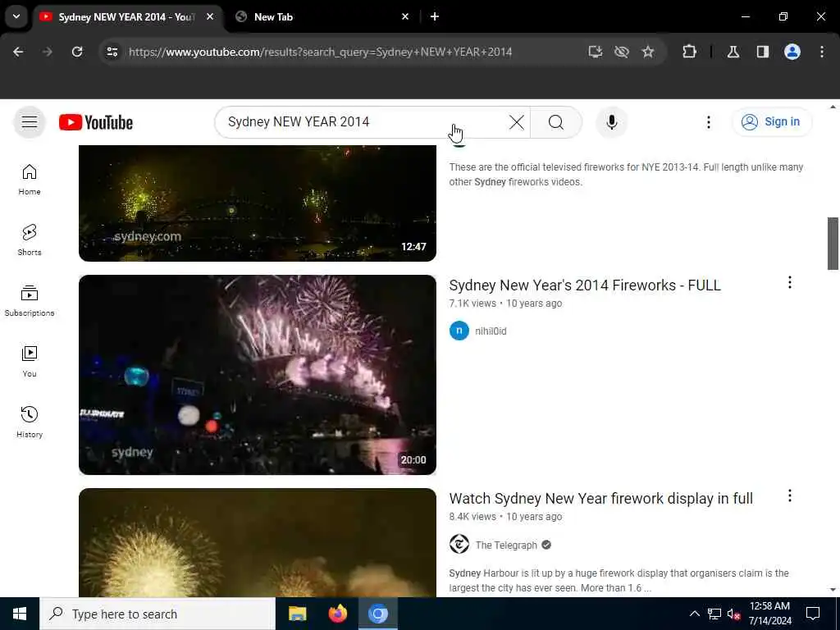Expand the tab search dropdown arrow
Image resolution: width=840 pixels, height=630 pixels.
[16, 16]
